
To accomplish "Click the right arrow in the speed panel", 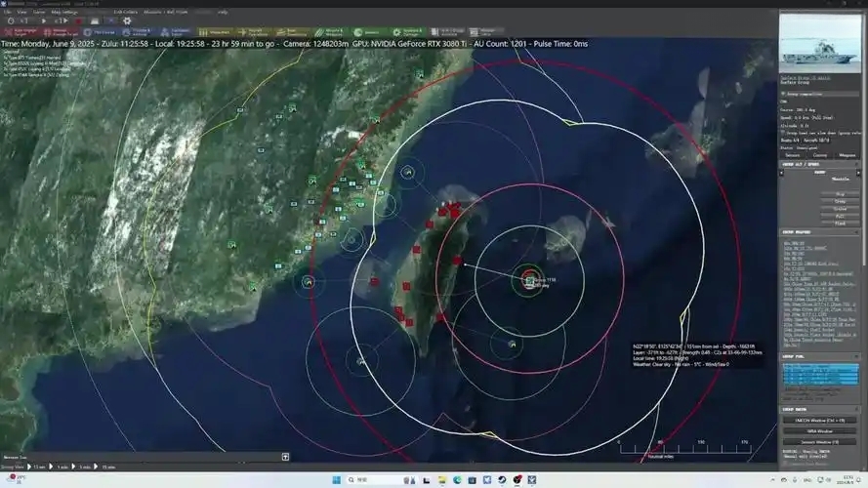I will click(x=858, y=173).
